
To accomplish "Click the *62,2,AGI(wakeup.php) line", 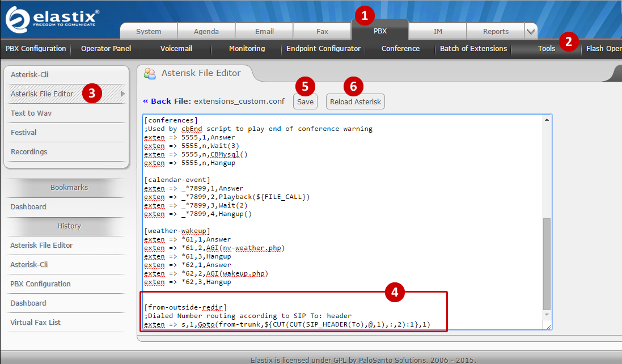I will (206, 274).
